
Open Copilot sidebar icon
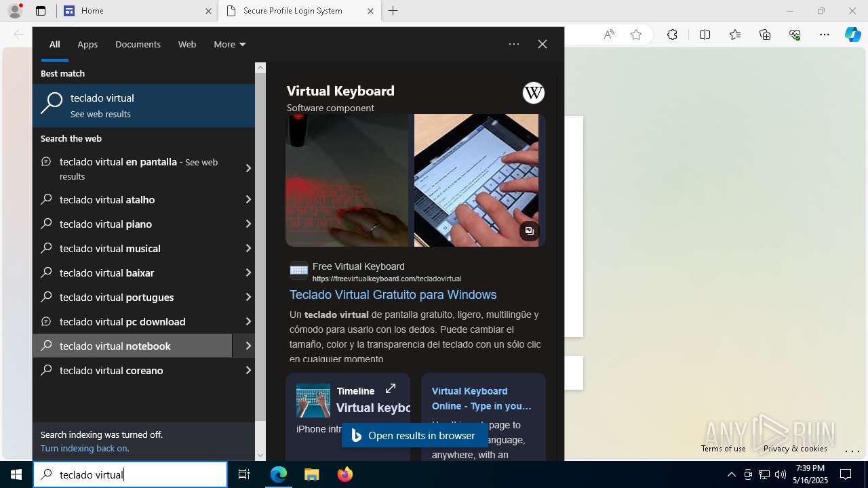click(x=852, y=35)
